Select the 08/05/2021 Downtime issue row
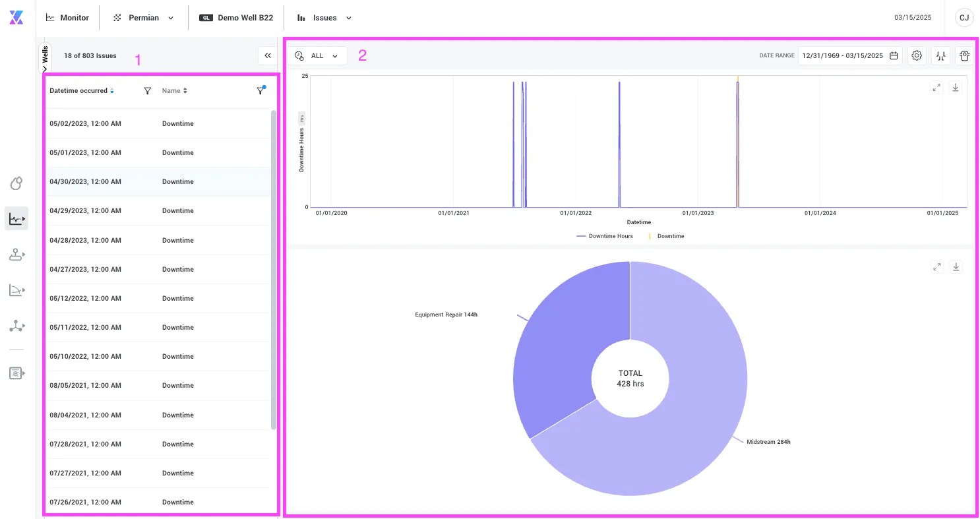980x519 pixels. coord(158,386)
